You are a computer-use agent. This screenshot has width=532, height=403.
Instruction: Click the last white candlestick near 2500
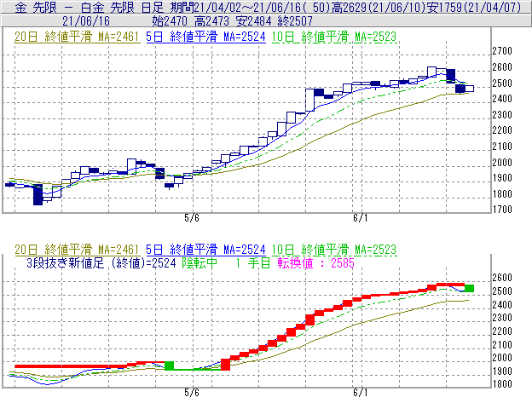(x=469, y=89)
